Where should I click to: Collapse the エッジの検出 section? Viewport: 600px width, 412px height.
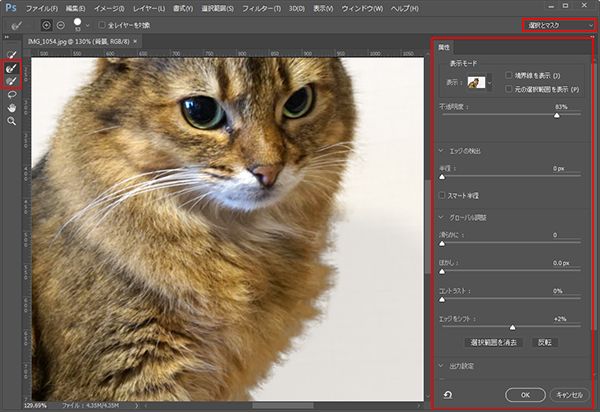coord(442,150)
